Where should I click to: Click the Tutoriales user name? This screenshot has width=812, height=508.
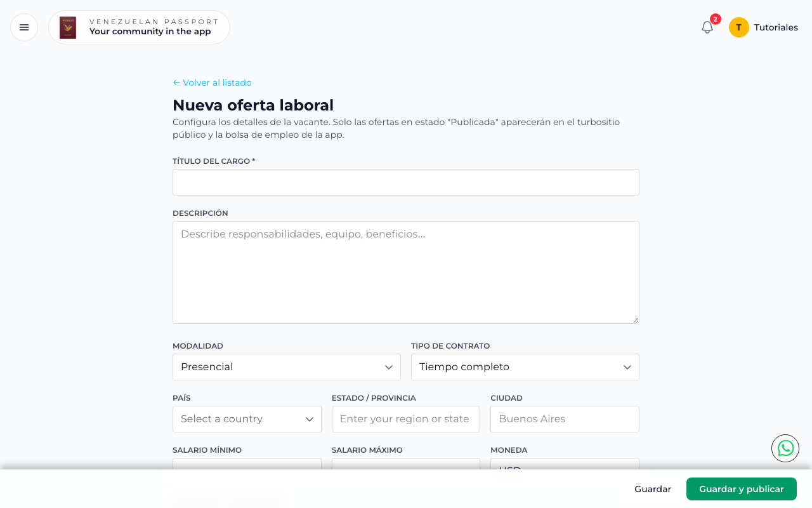776,27
